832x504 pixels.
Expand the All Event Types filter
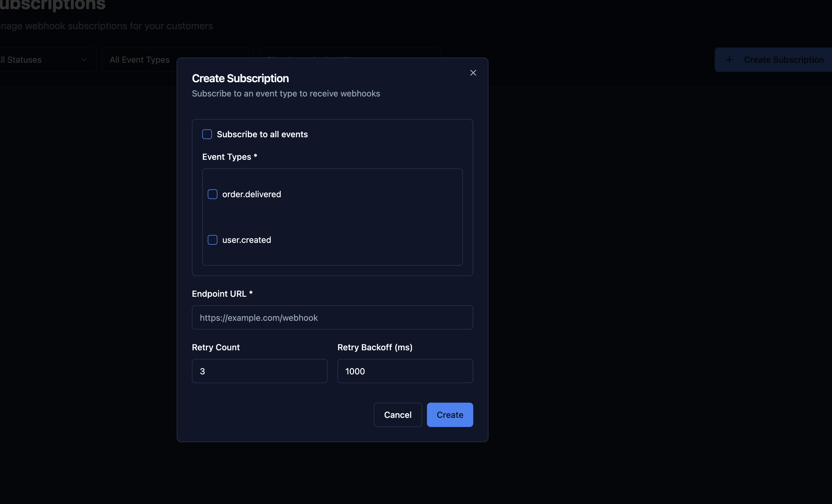pos(139,60)
